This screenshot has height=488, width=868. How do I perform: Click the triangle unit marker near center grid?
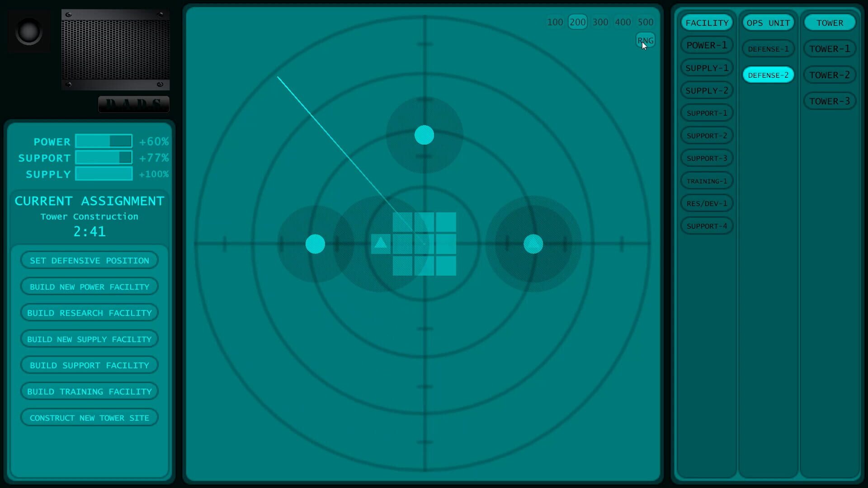click(380, 244)
